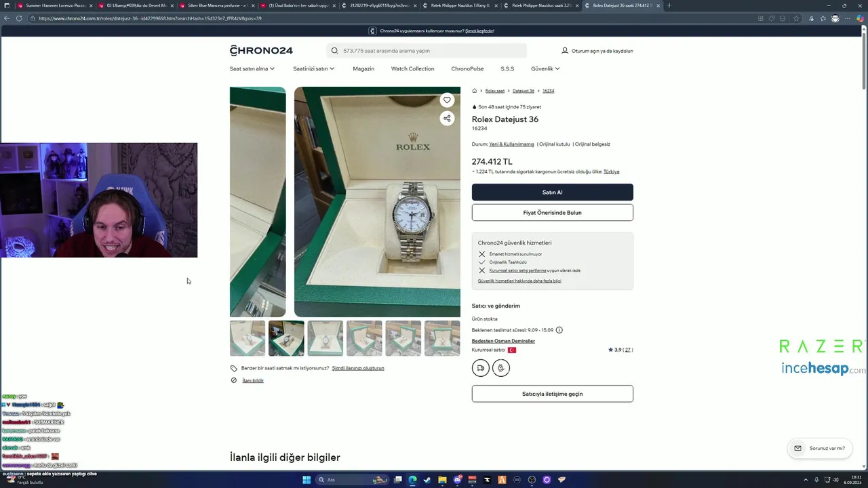This screenshot has width=868, height=488.
Task: Add watch to favorites with heart icon
Action: (447, 100)
